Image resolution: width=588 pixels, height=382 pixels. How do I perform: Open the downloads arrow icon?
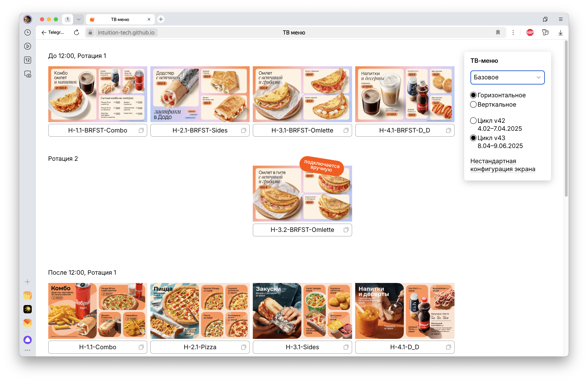(x=560, y=32)
